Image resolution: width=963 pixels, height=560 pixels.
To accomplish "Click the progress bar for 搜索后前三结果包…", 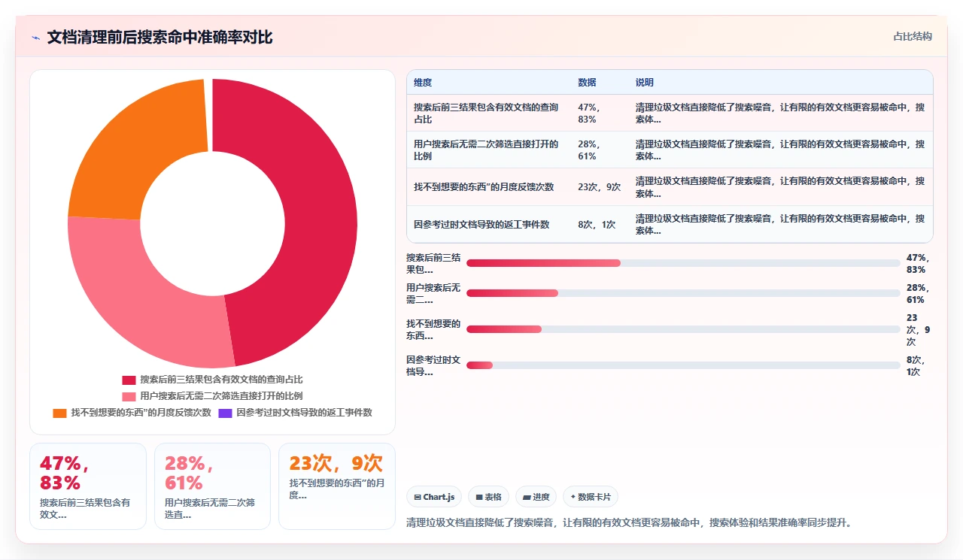I will (683, 263).
